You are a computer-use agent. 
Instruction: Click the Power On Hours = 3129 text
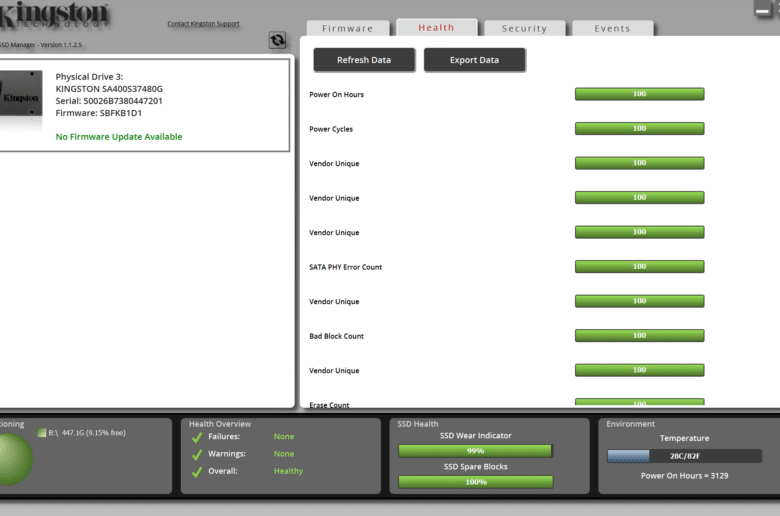click(684, 476)
